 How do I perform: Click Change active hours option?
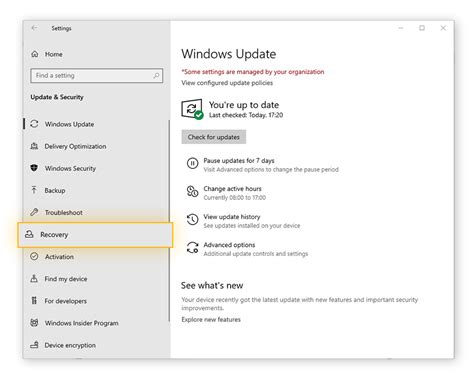pyautogui.click(x=232, y=189)
